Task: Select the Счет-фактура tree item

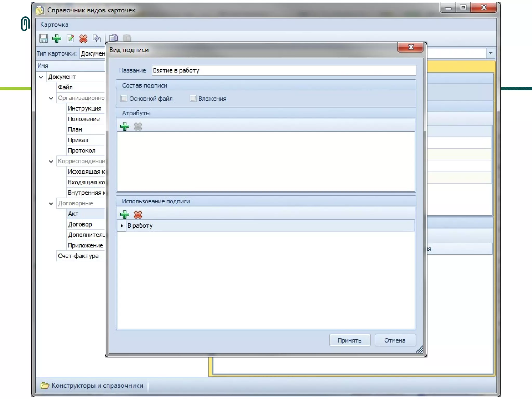Action: pyautogui.click(x=78, y=256)
